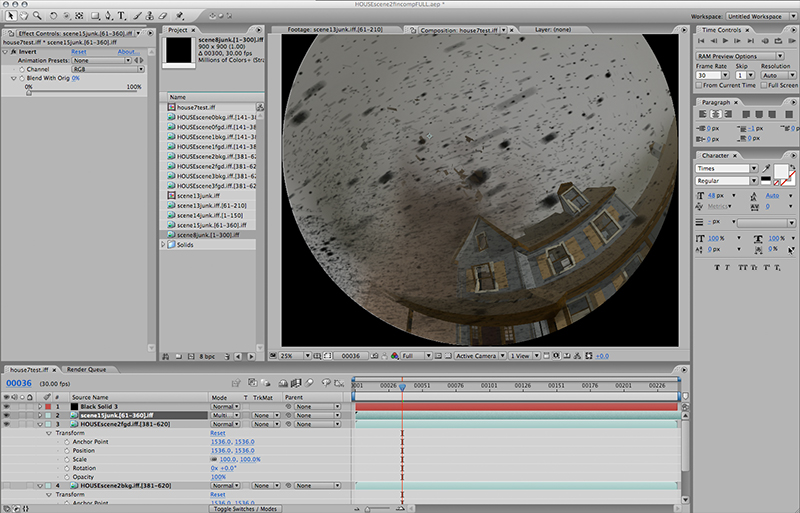Show channel options in viewer
The image size is (800, 513).
394,356
